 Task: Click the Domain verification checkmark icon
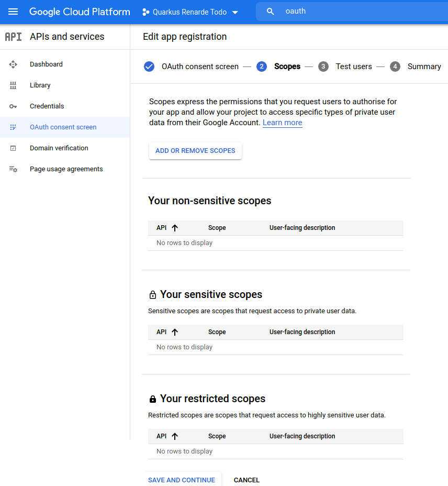pos(13,148)
